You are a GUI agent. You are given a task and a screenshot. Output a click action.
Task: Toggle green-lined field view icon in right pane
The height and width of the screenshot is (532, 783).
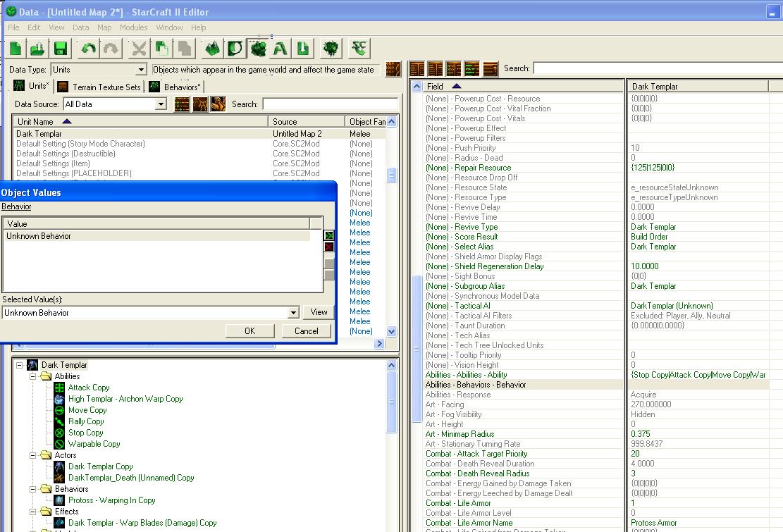(x=472, y=69)
